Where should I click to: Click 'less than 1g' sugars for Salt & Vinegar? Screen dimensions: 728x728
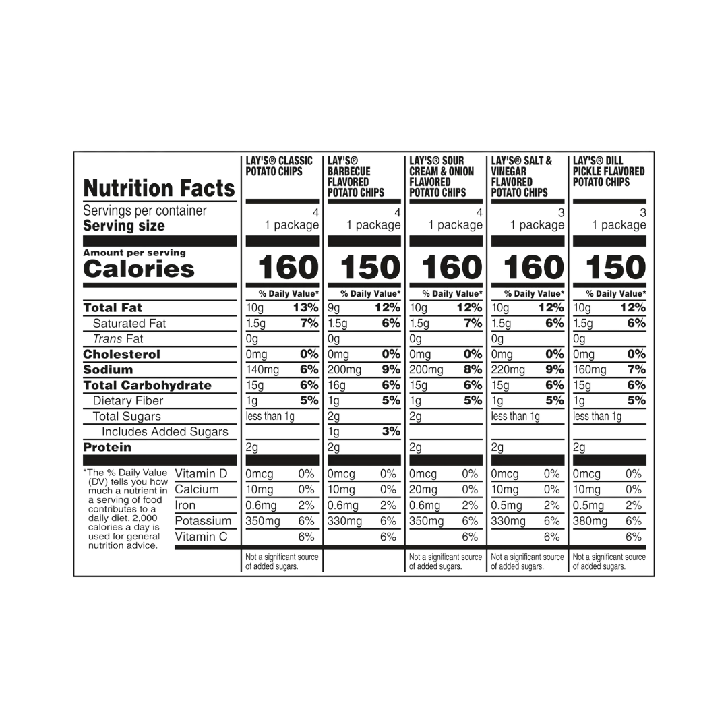tap(516, 416)
